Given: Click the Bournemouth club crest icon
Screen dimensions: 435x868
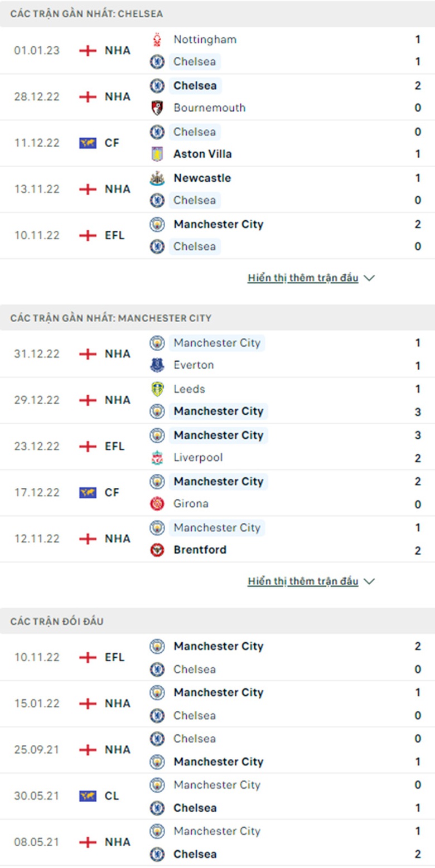Looking at the screenshot, I should pos(158,108).
